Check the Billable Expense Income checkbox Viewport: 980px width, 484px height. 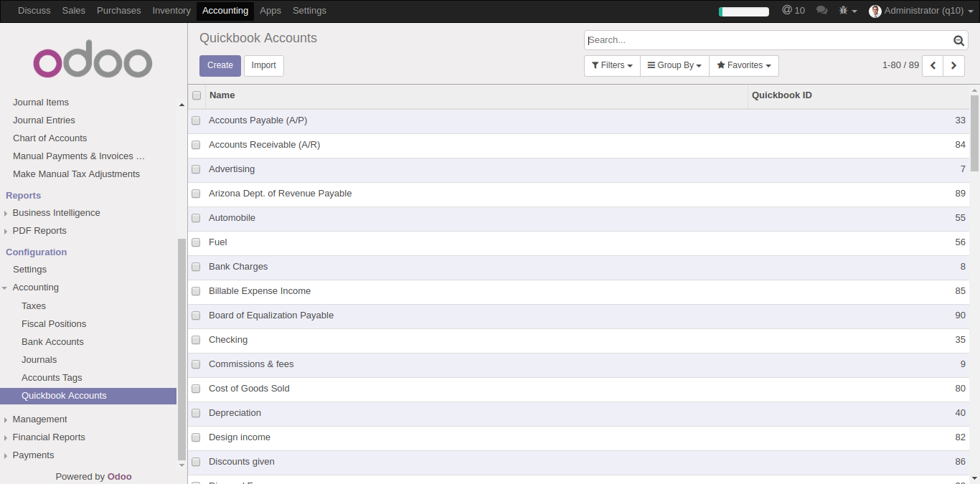click(196, 291)
